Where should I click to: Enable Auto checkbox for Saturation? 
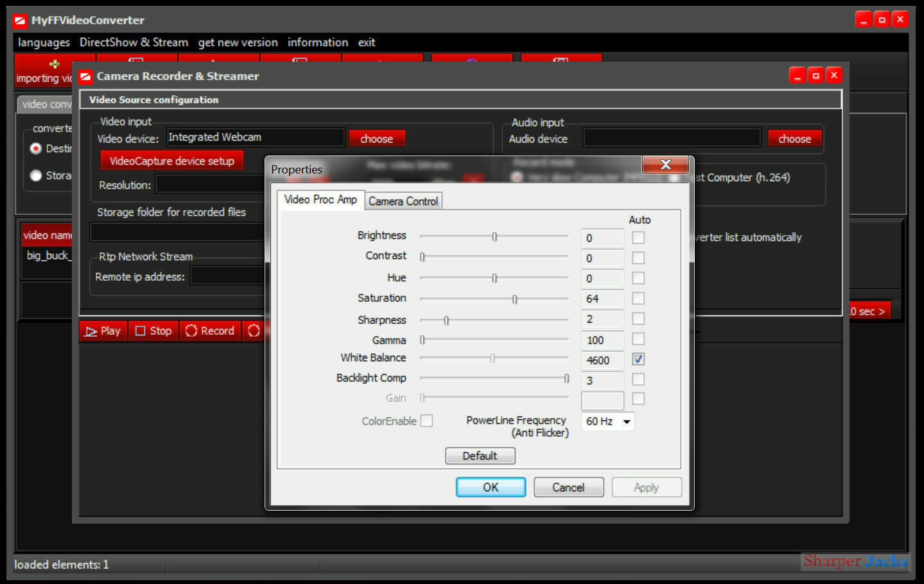(638, 298)
